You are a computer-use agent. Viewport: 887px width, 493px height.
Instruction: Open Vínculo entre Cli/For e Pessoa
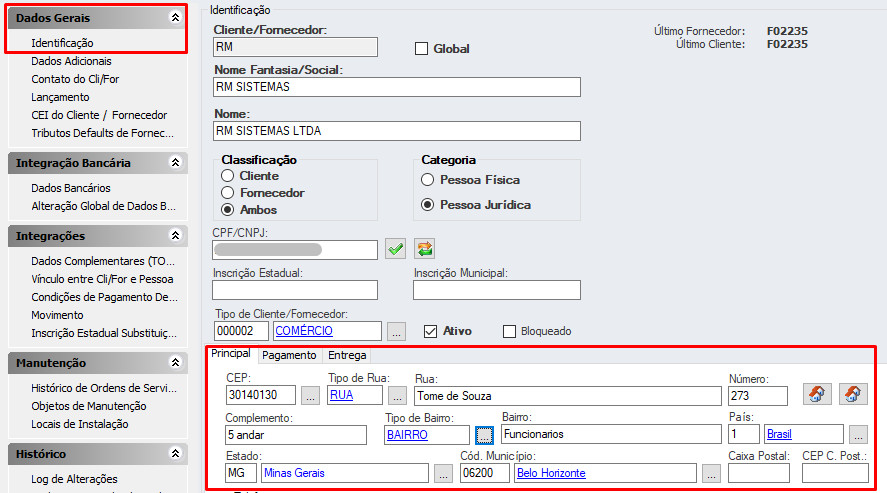102,279
